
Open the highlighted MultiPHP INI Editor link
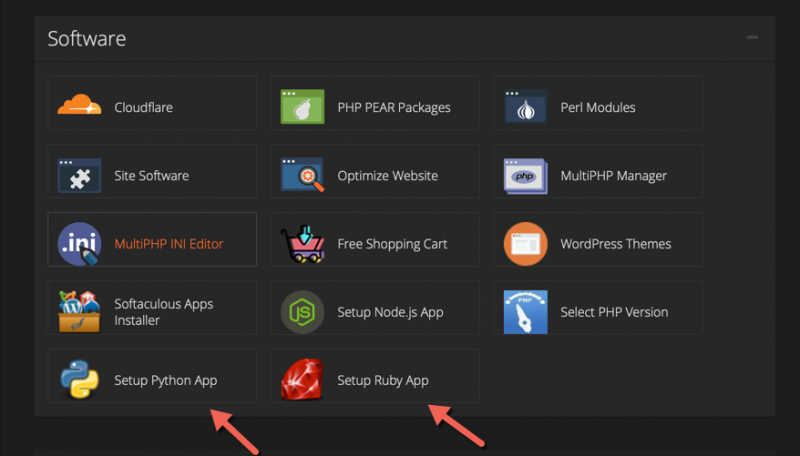pos(169,244)
